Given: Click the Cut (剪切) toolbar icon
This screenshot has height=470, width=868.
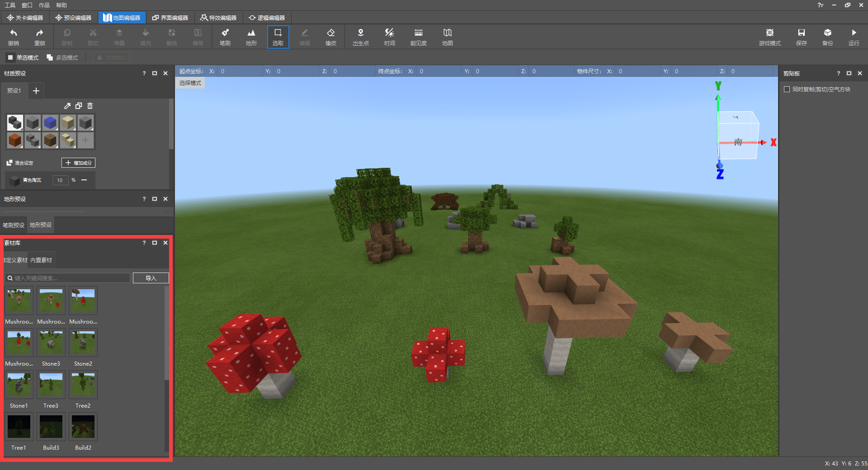Looking at the screenshot, I should tap(93, 37).
